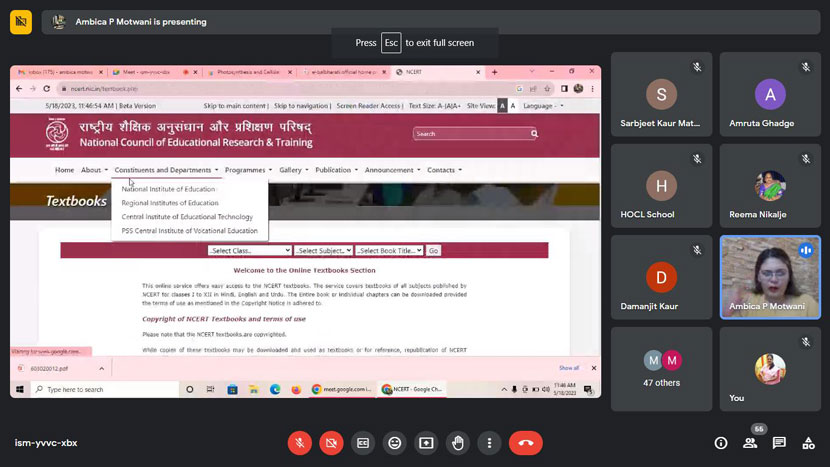This screenshot has height=467, width=830.
Task: Open the Contacts dropdown menu
Action: pyautogui.click(x=445, y=170)
